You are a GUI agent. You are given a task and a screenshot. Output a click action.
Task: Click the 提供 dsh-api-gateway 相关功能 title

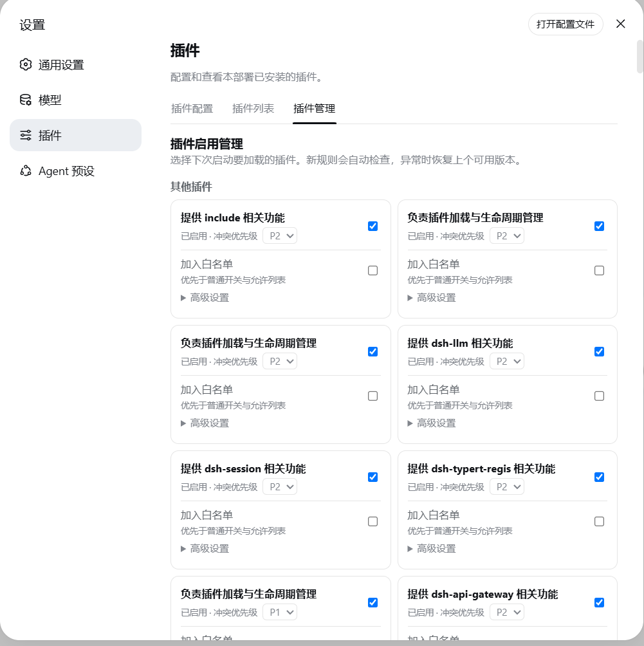pos(483,594)
